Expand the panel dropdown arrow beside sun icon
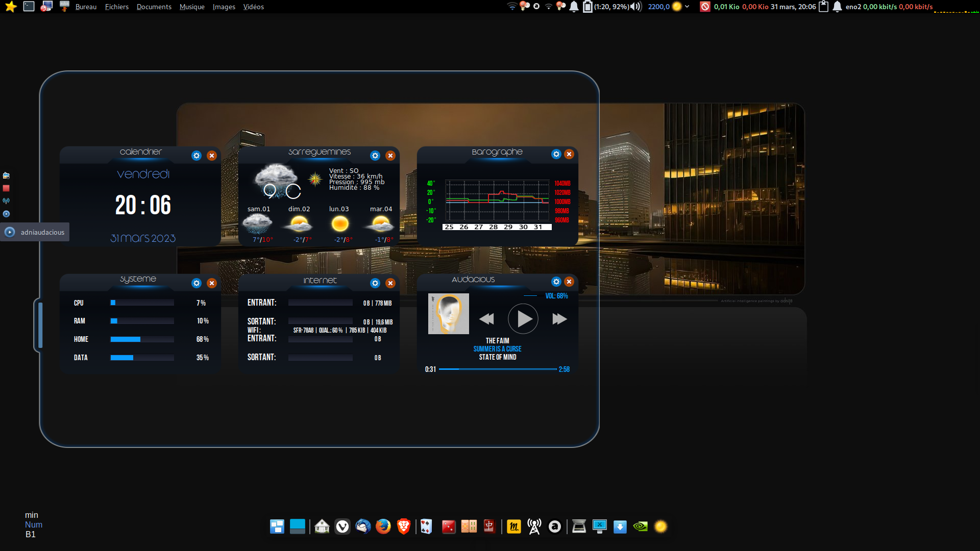980x551 pixels. pyautogui.click(x=687, y=7)
